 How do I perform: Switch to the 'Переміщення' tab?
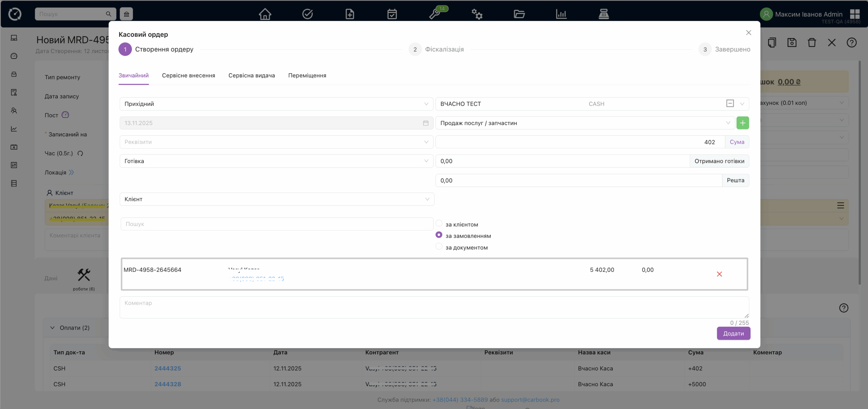[x=307, y=75]
